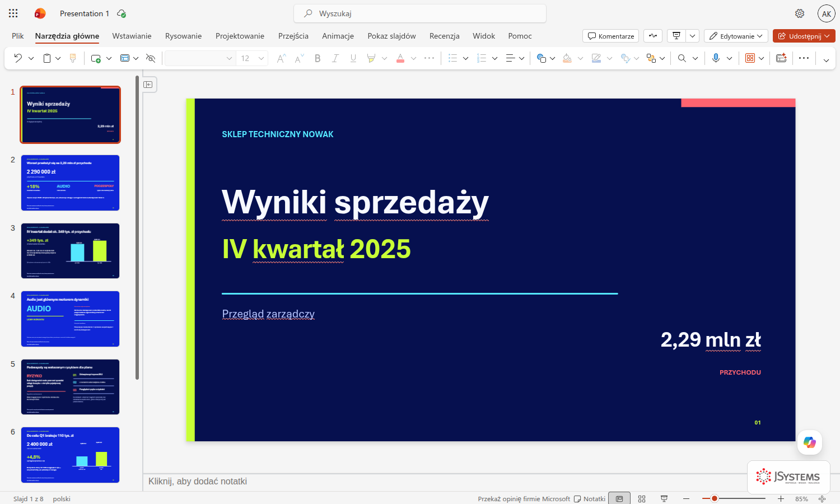Viewport: 840px width, 504px height.
Task: Switch to the Projektowanie tab
Action: [240, 36]
